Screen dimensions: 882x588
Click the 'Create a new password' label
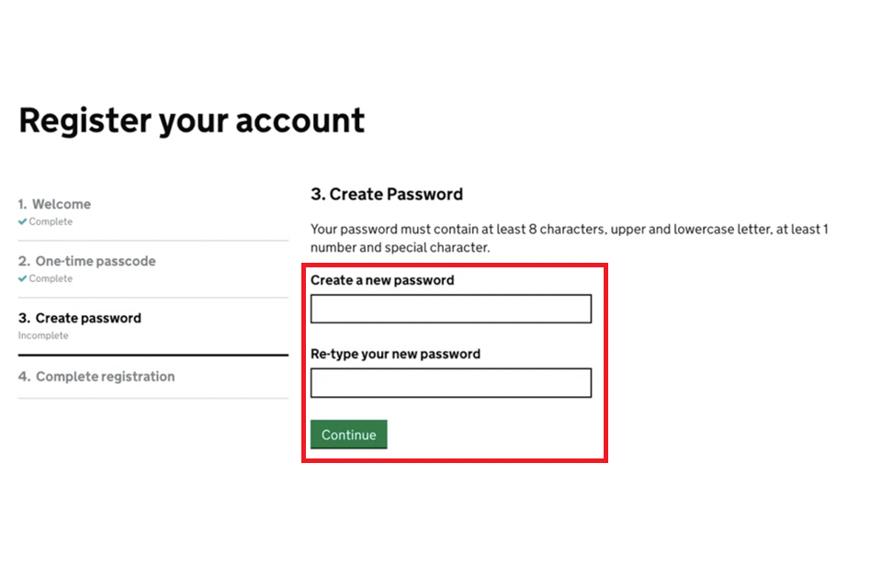click(382, 280)
